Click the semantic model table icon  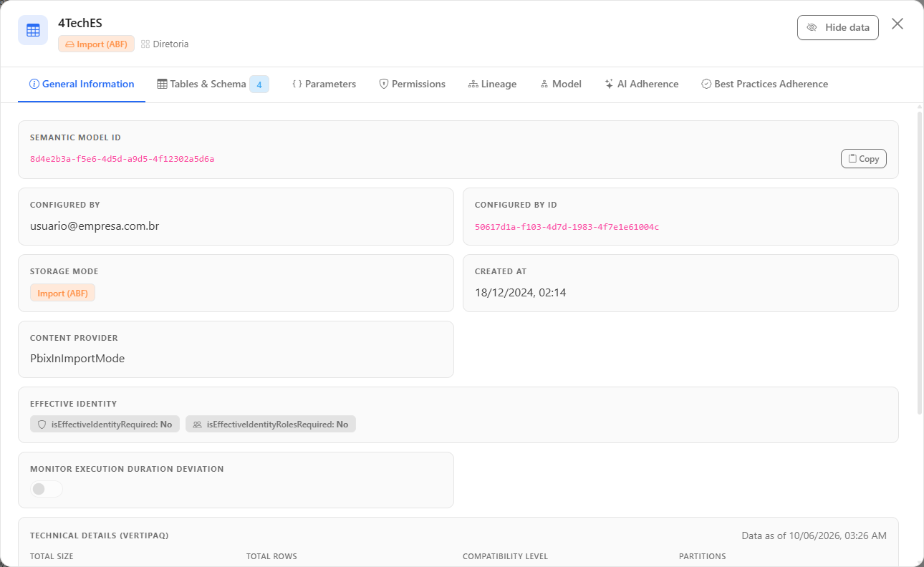click(33, 30)
